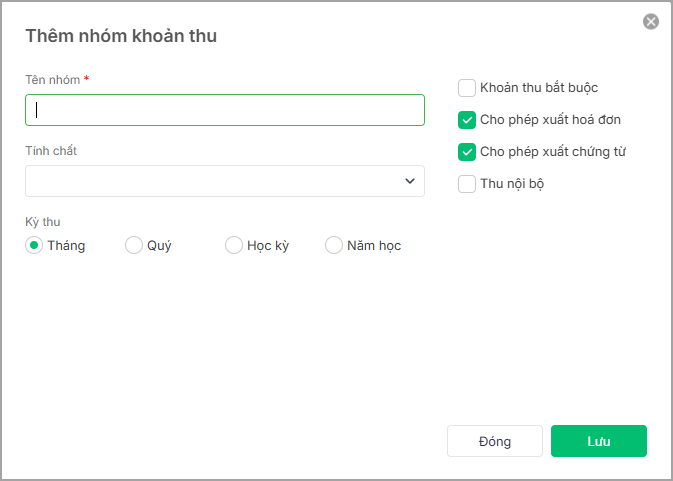The height and width of the screenshot is (481, 673).
Task: Uncheck Cho phép xuất hoá đơn
Action: coord(467,120)
